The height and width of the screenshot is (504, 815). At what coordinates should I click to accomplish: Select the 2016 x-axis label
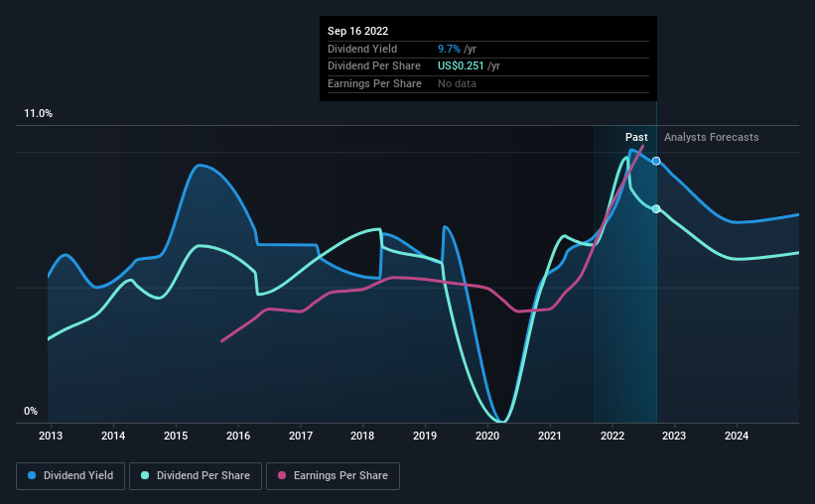(238, 436)
